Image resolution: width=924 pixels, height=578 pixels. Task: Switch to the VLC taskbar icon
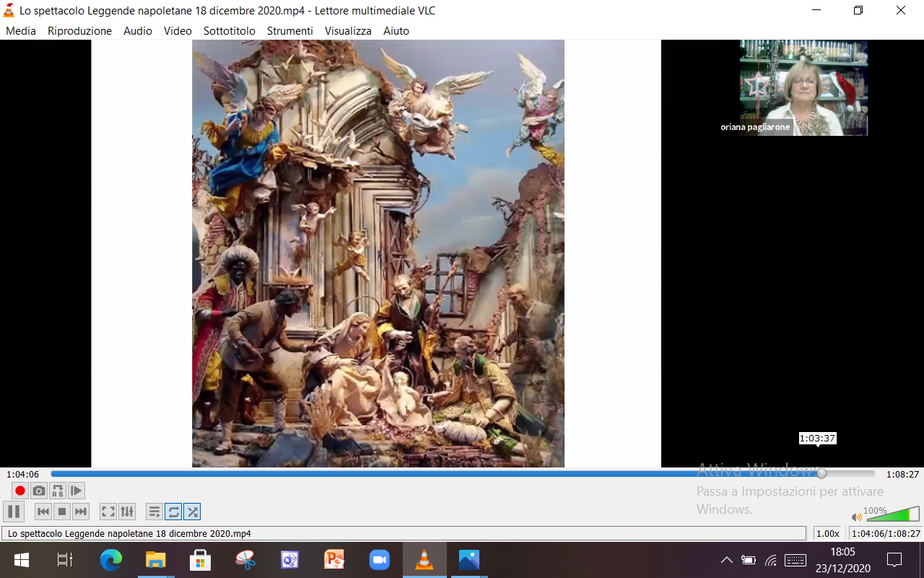tap(424, 560)
